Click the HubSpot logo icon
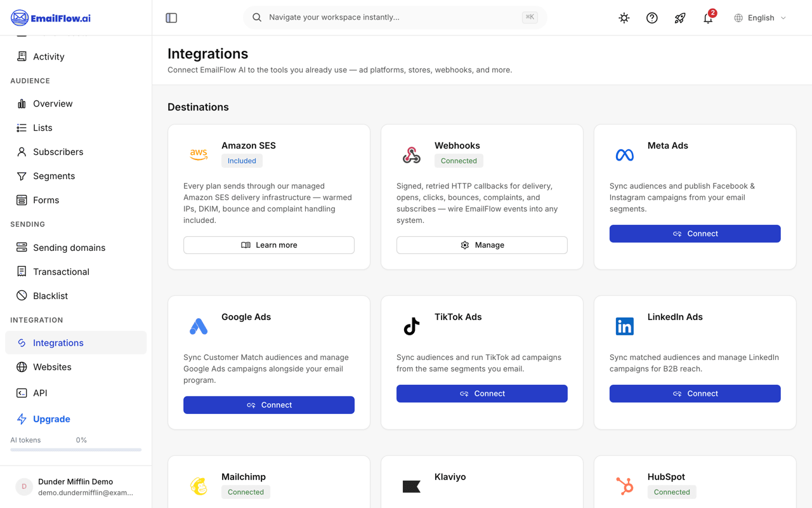 tap(625, 486)
